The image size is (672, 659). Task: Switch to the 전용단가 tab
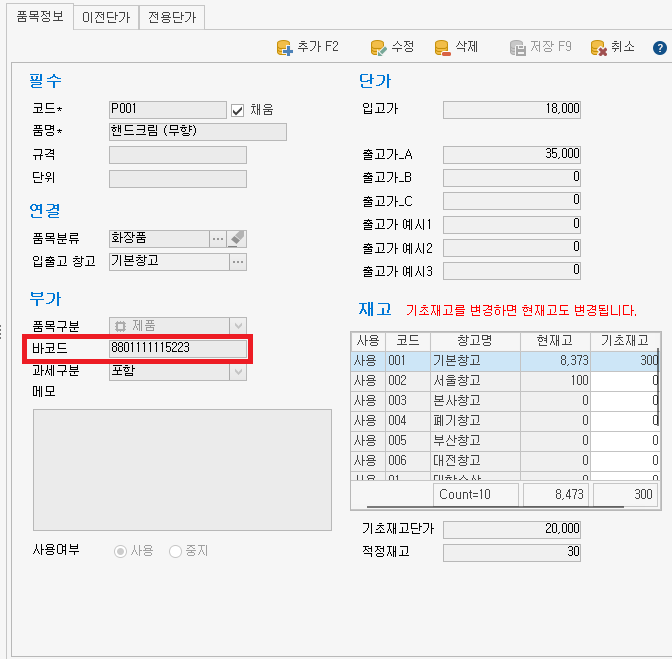tap(172, 17)
